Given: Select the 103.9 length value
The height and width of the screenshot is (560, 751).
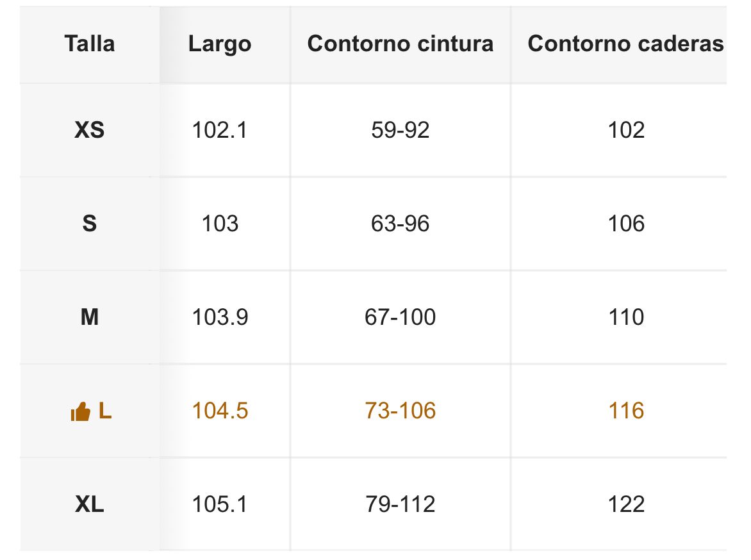Looking at the screenshot, I should click(220, 317).
